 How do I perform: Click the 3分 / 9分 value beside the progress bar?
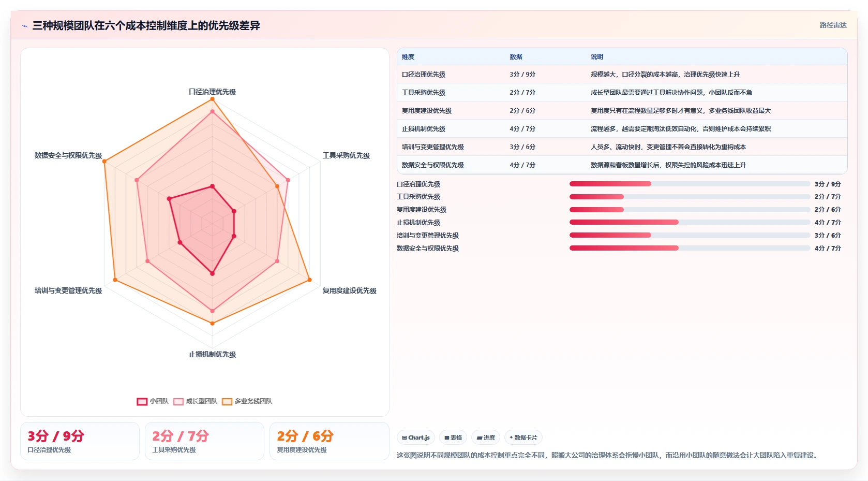(828, 184)
